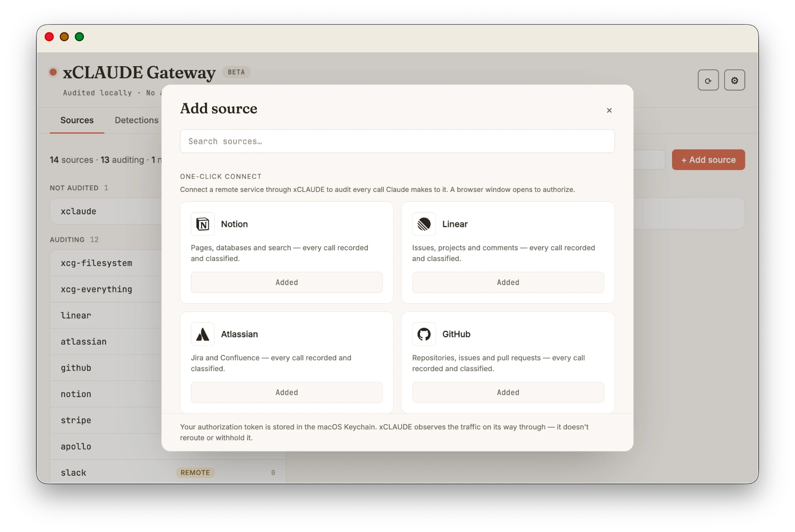Select the slack source row
The height and width of the screenshot is (532, 795).
pyautogui.click(x=168, y=472)
